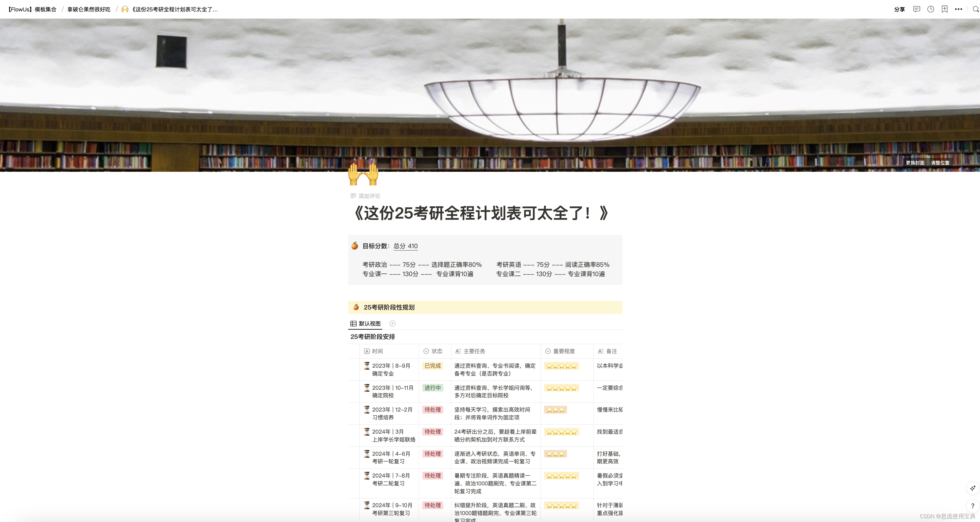Viewport: 980px width, 522px height.
Task: Go to 【FlowUs】模板集合 breadcrumb
Action: coord(32,9)
